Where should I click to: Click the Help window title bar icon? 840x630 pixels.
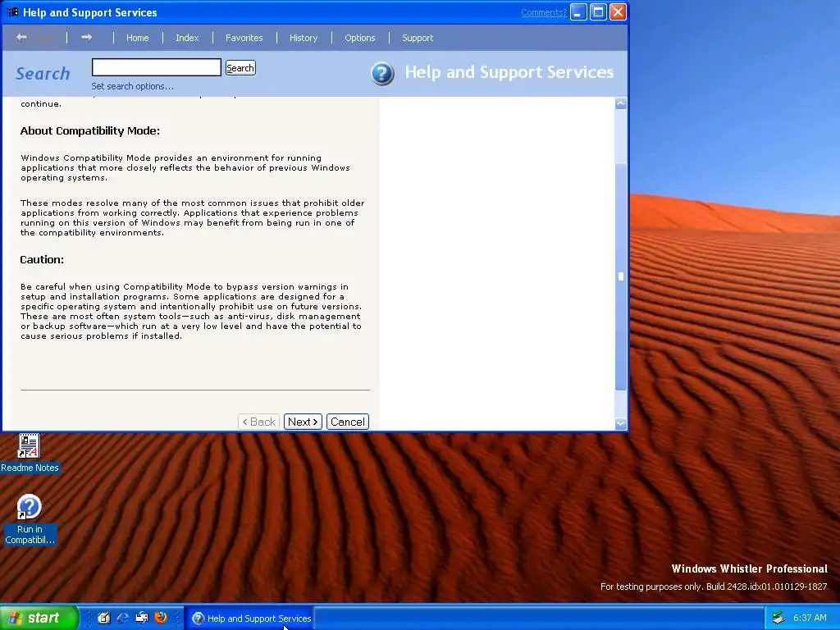coord(12,11)
